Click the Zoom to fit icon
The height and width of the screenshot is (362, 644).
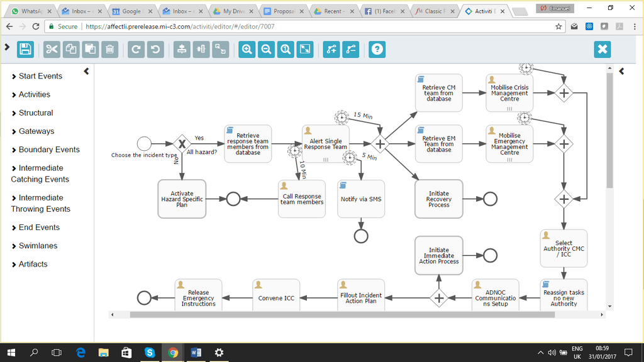tap(305, 50)
